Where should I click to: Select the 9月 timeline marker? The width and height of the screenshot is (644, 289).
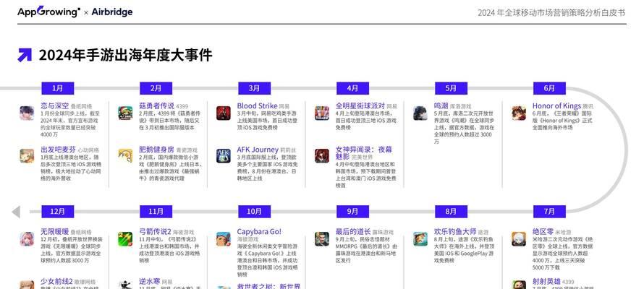click(x=353, y=212)
